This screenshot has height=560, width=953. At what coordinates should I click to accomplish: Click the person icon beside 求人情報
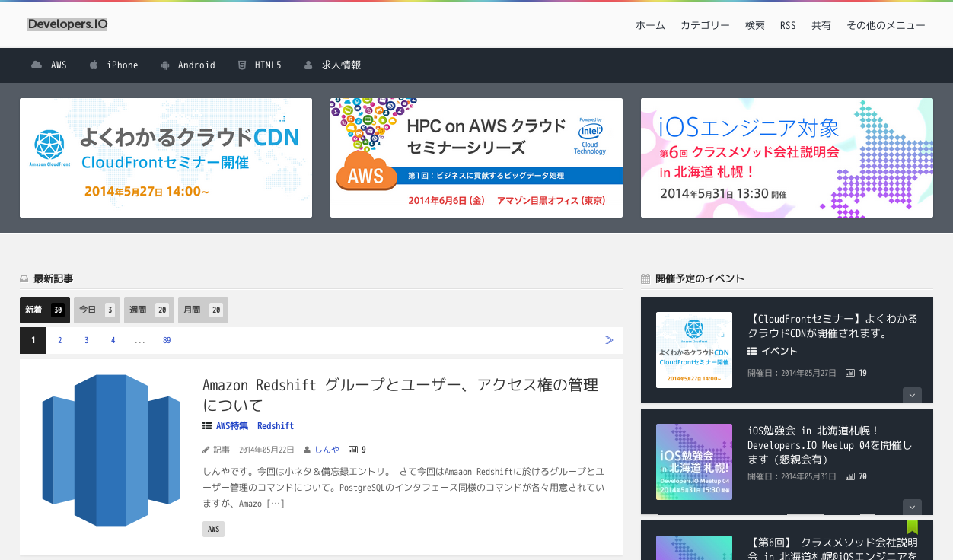(308, 65)
